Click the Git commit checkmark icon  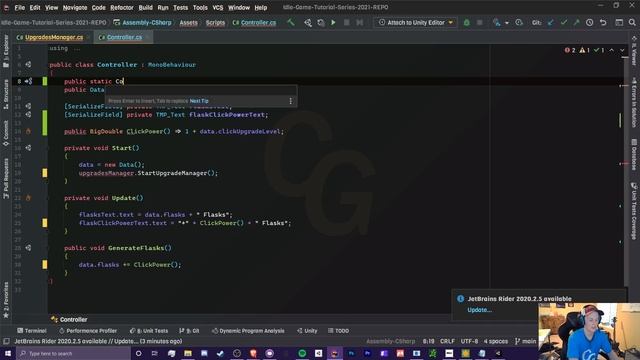click(x=564, y=22)
